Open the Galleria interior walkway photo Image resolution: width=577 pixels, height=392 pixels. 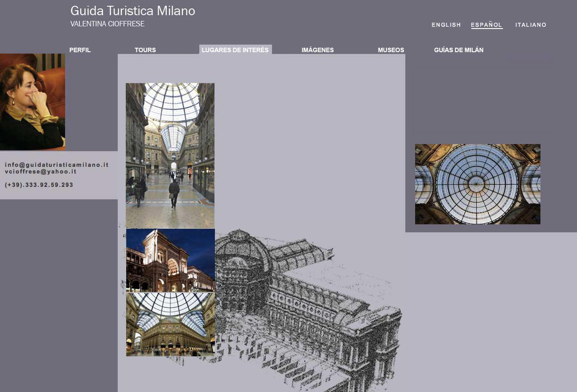pos(170,156)
